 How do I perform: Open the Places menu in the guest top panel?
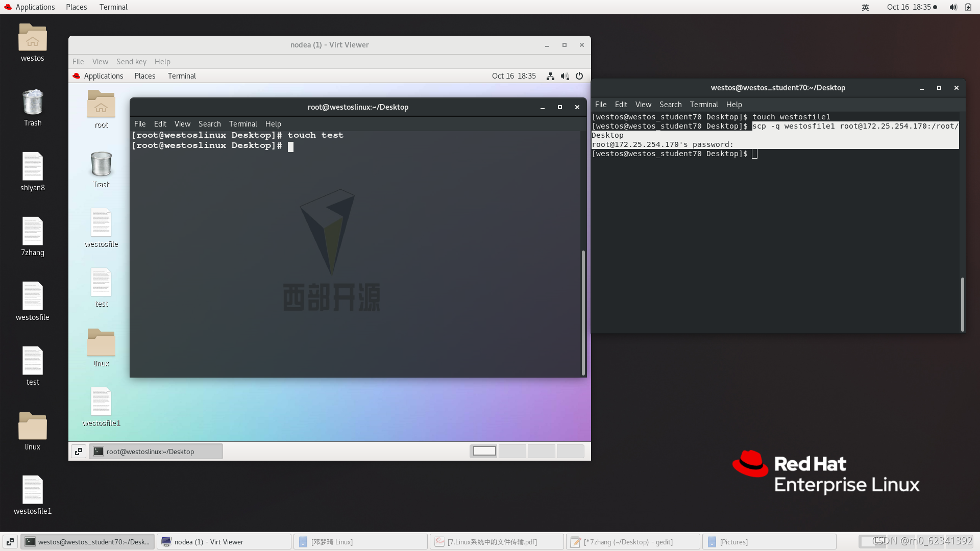click(x=144, y=76)
